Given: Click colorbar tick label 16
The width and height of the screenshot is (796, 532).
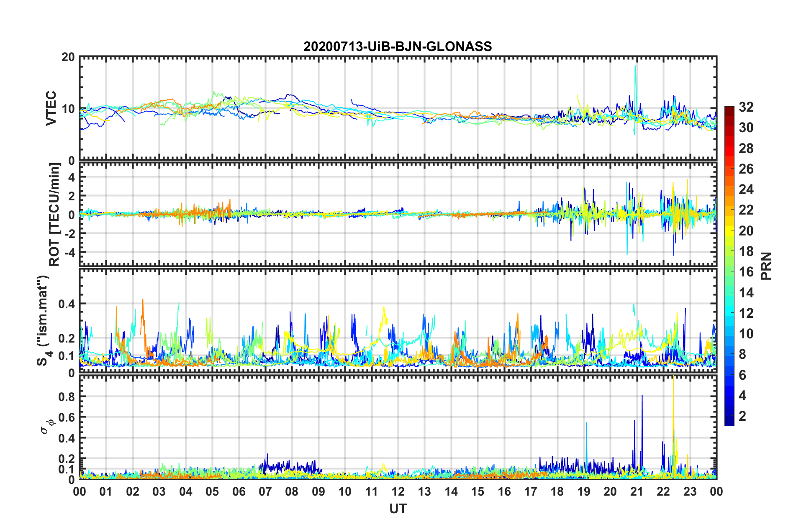Looking at the screenshot, I should [x=746, y=272].
